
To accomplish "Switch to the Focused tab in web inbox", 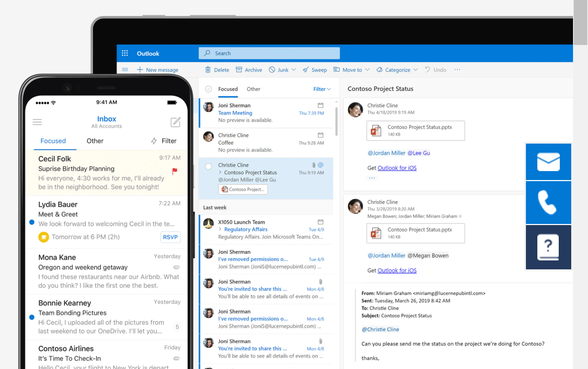I will coord(228,89).
